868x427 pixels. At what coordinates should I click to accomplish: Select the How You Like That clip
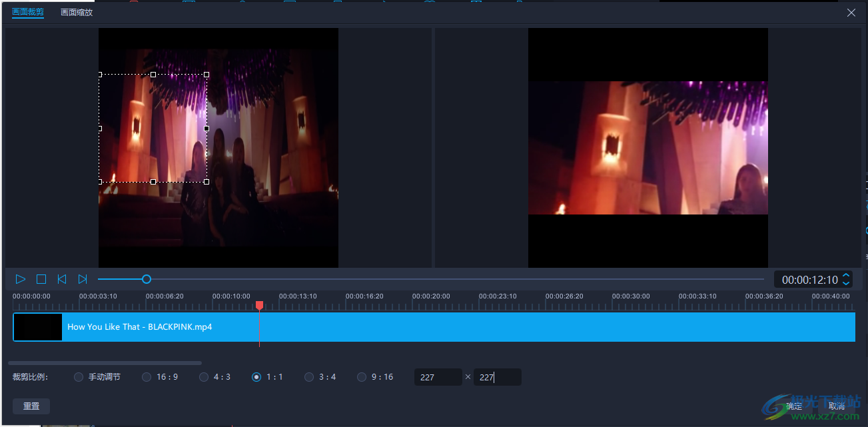pos(434,327)
